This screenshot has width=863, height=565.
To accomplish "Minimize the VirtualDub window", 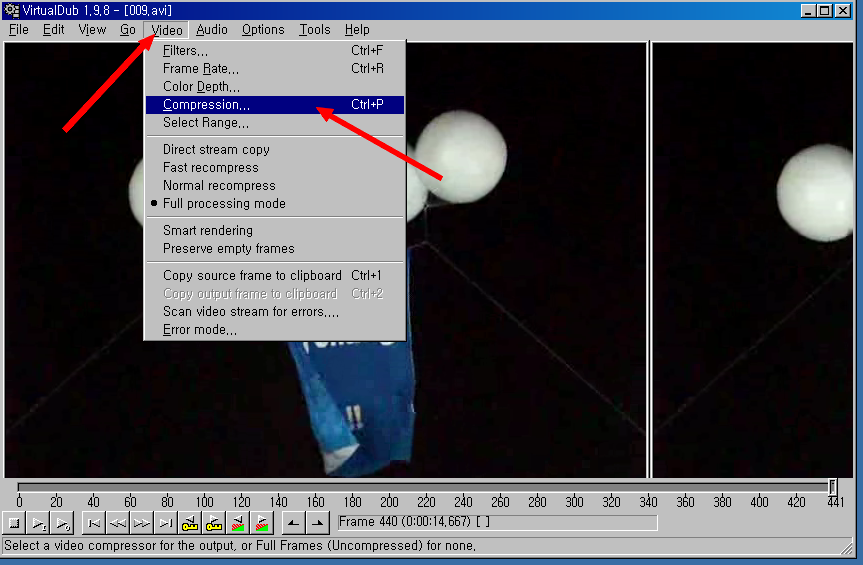I will tap(808, 10).
